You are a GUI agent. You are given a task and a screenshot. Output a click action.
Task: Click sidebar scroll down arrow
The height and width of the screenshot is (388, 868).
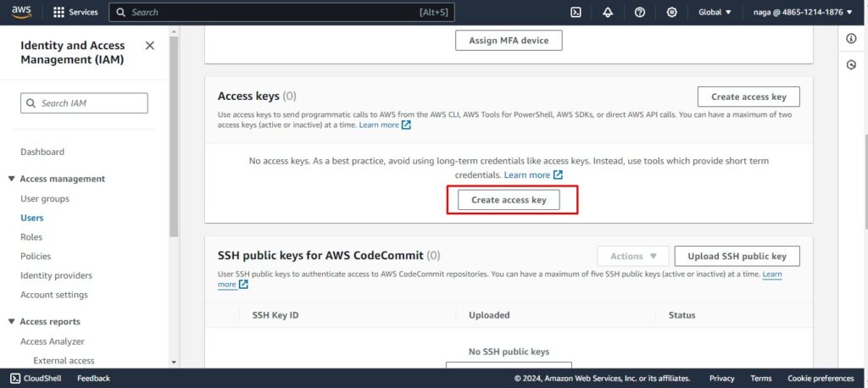coord(174,363)
